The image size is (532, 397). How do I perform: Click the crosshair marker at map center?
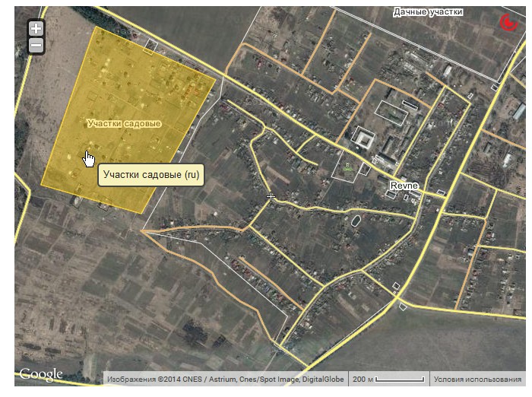(x=271, y=197)
